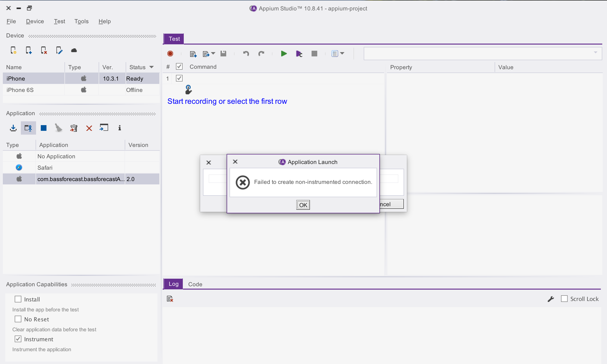607x364 pixels.
Task: Expand the Status column sort arrow
Action: pos(151,67)
